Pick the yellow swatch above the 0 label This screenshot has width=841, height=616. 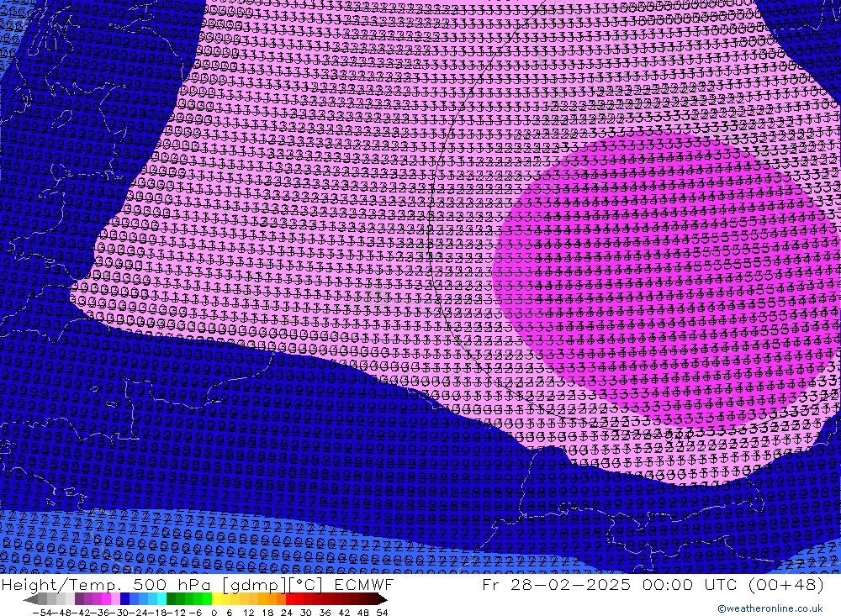point(217,599)
